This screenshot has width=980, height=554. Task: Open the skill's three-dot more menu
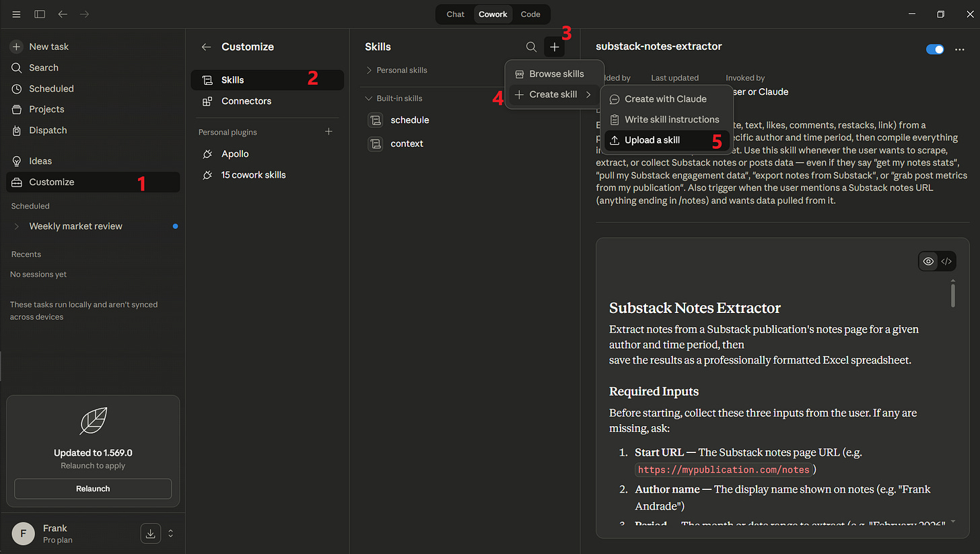[x=960, y=49]
